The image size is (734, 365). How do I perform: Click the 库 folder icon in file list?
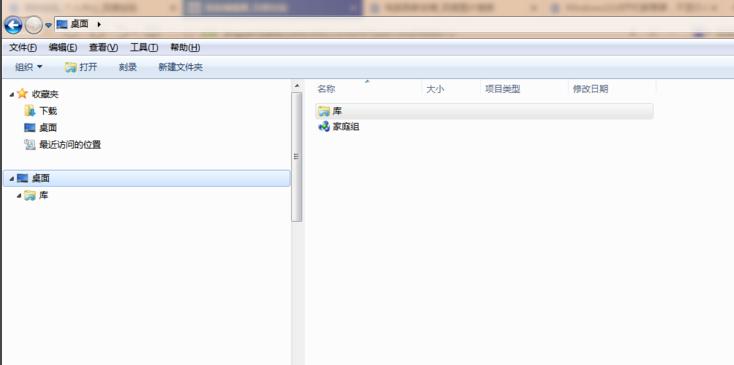[323, 111]
